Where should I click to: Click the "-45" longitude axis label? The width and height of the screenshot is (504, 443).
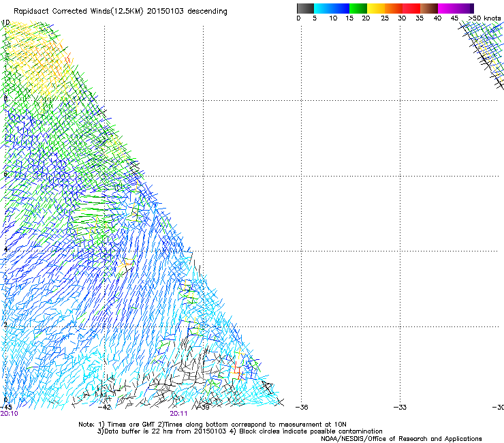pyautogui.click(x=6, y=408)
